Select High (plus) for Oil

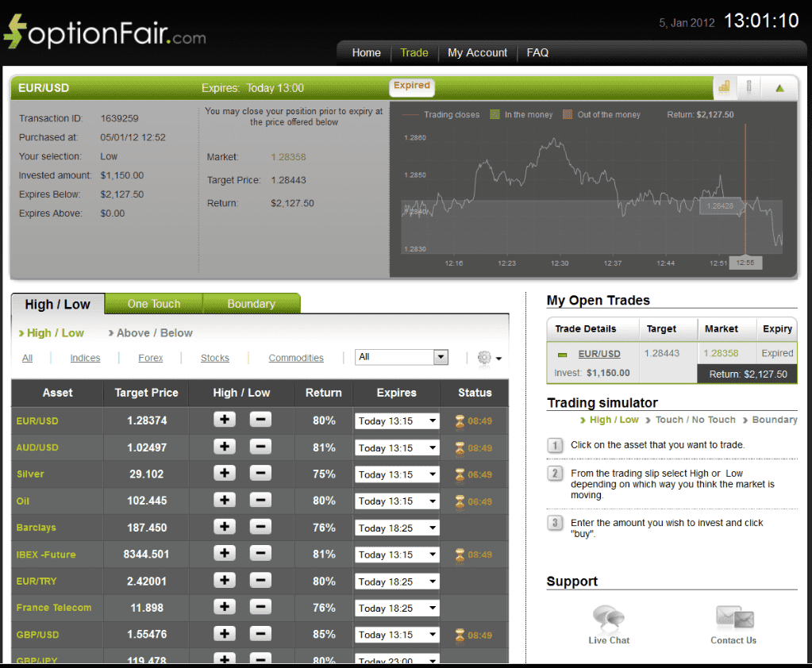point(225,500)
